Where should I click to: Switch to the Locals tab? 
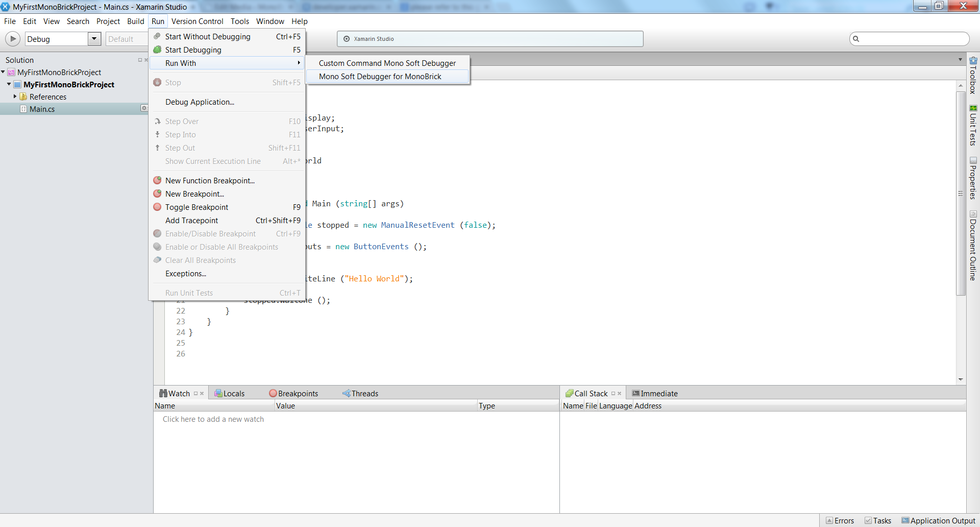pyautogui.click(x=230, y=393)
